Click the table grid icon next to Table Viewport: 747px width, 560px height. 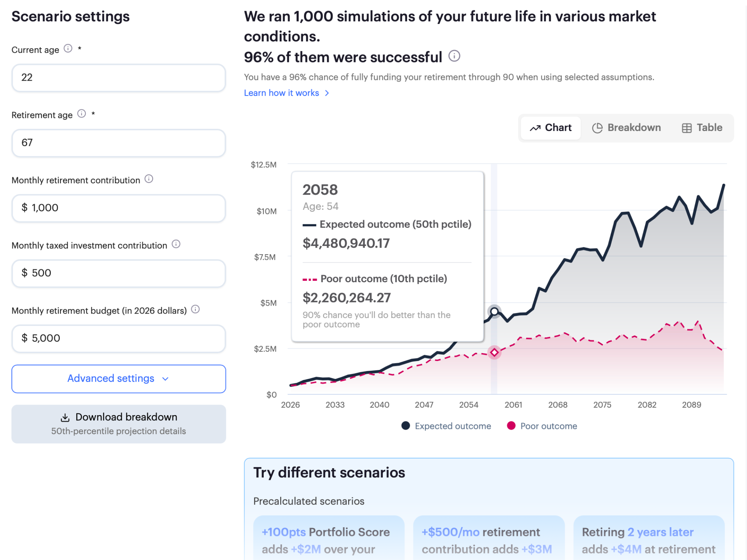pyautogui.click(x=686, y=128)
